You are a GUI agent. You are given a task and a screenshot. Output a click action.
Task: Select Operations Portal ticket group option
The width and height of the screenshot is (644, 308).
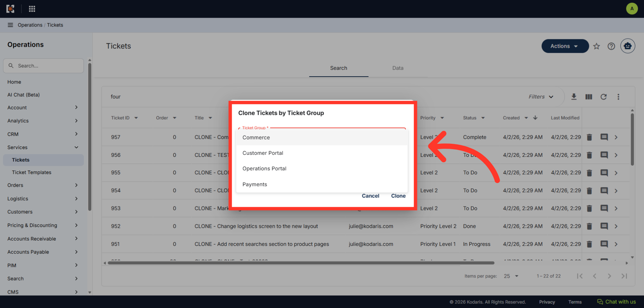(x=322, y=169)
